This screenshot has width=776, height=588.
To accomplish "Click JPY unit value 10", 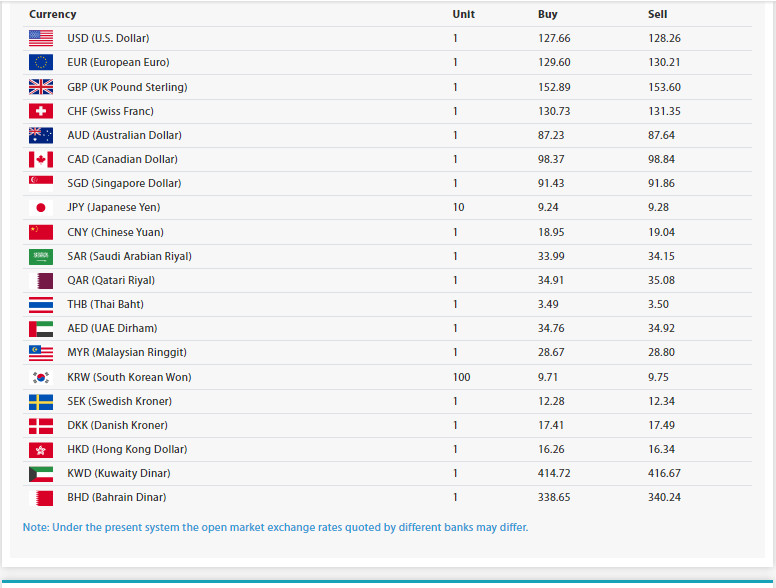I will pos(458,207).
